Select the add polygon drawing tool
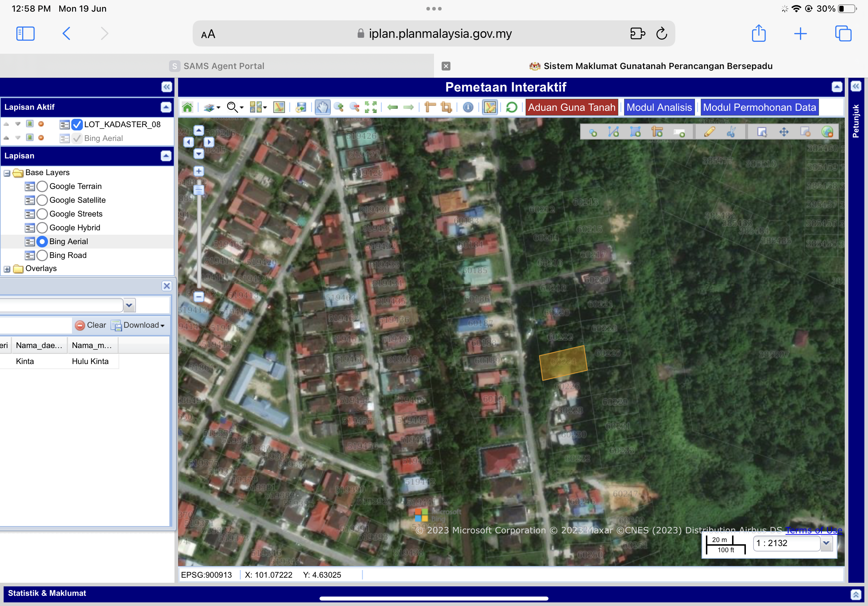 pyautogui.click(x=635, y=132)
